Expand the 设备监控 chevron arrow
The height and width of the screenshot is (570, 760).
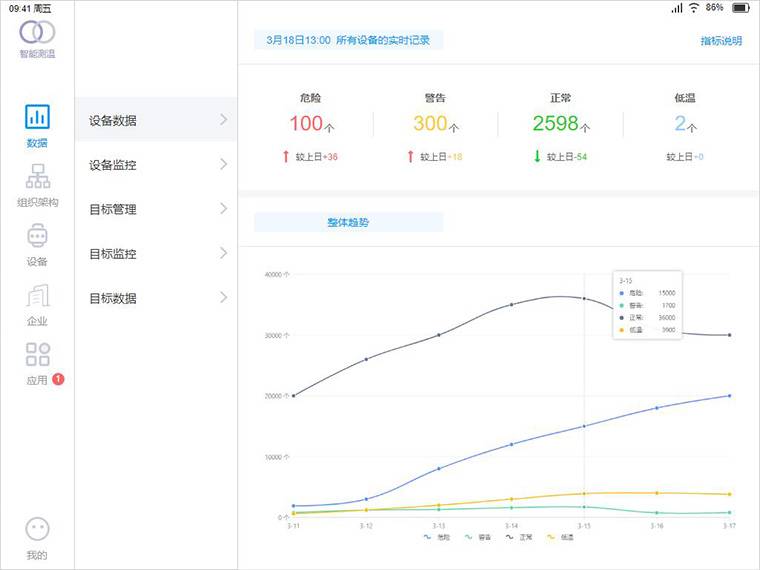click(224, 165)
